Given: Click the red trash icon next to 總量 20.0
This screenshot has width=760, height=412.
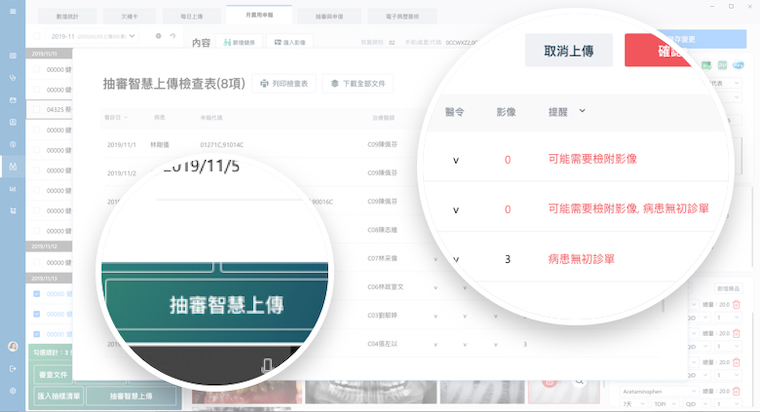Looking at the screenshot, I should tap(737, 304).
